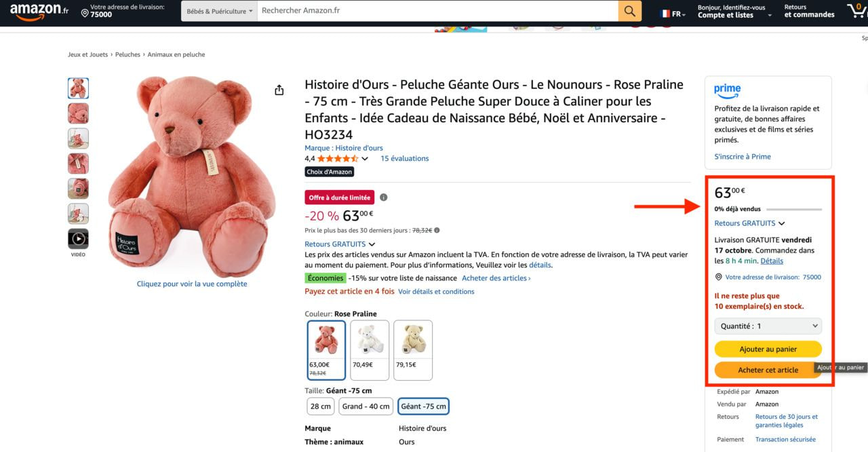
Task: Click the share icon beside product image
Action: coord(279,90)
